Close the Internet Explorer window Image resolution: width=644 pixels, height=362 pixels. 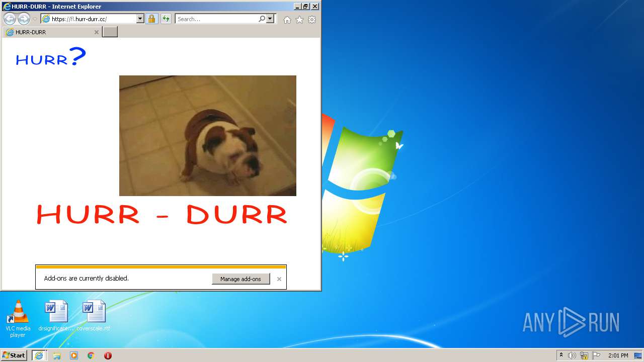pos(314,7)
